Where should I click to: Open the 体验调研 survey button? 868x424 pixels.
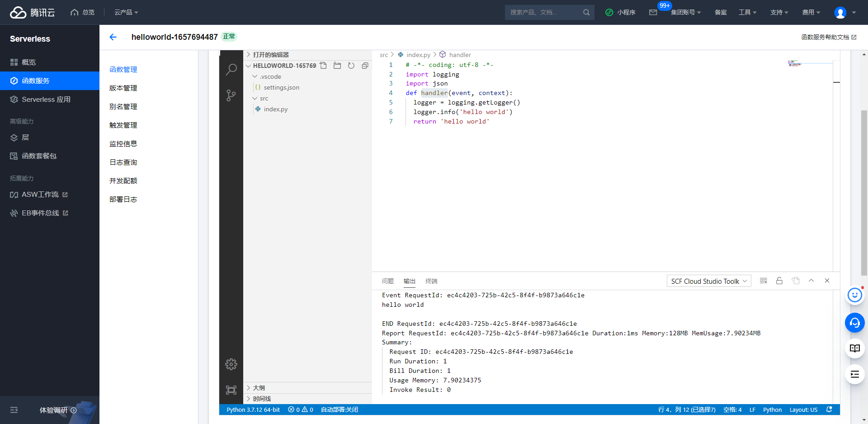(x=58, y=410)
